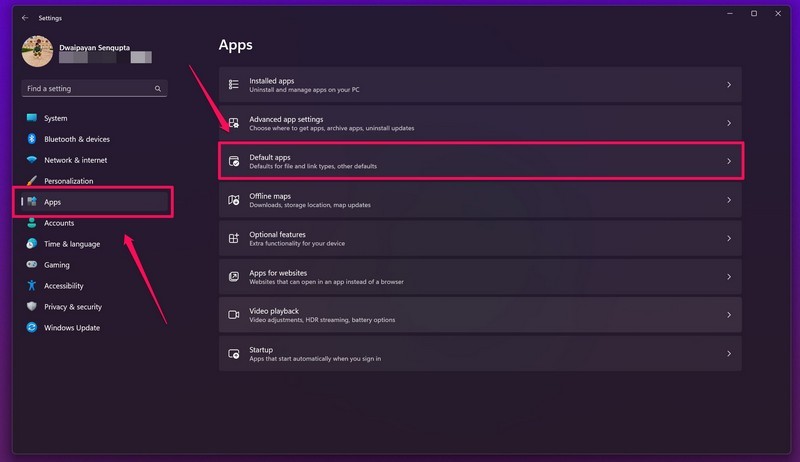Open the Accounts section in sidebar

pyautogui.click(x=59, y=223)
